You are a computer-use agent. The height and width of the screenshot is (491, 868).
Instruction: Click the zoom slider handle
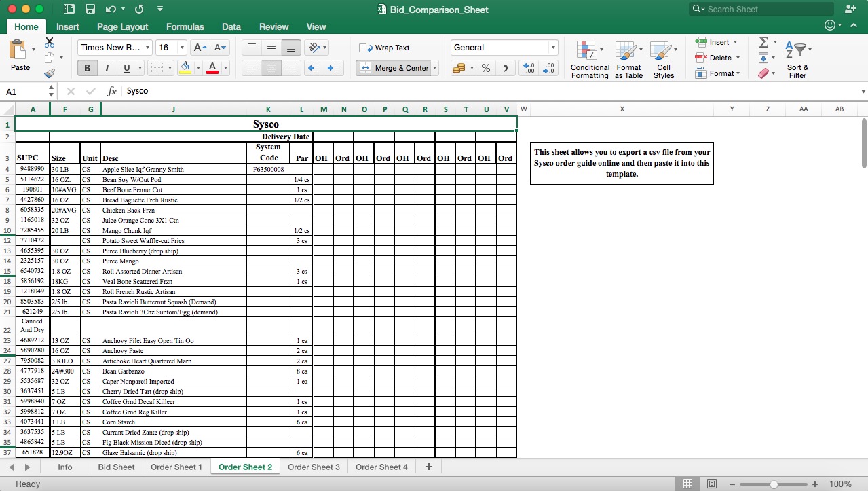tap(774, 484)
